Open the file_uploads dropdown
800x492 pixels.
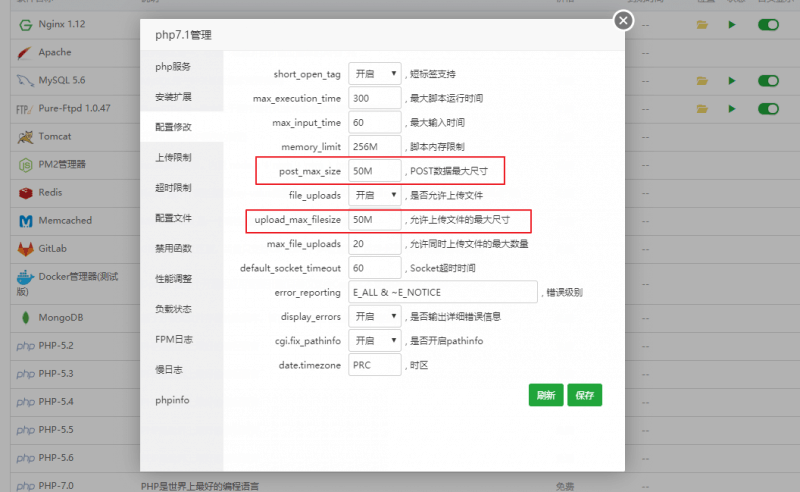[375, 195]
